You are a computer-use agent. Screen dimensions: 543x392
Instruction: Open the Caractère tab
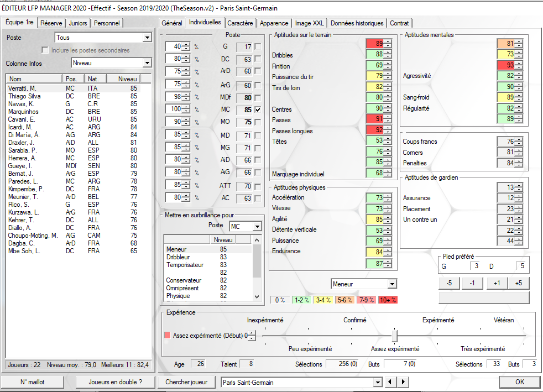pyautogui.click(x=240, y=23)
